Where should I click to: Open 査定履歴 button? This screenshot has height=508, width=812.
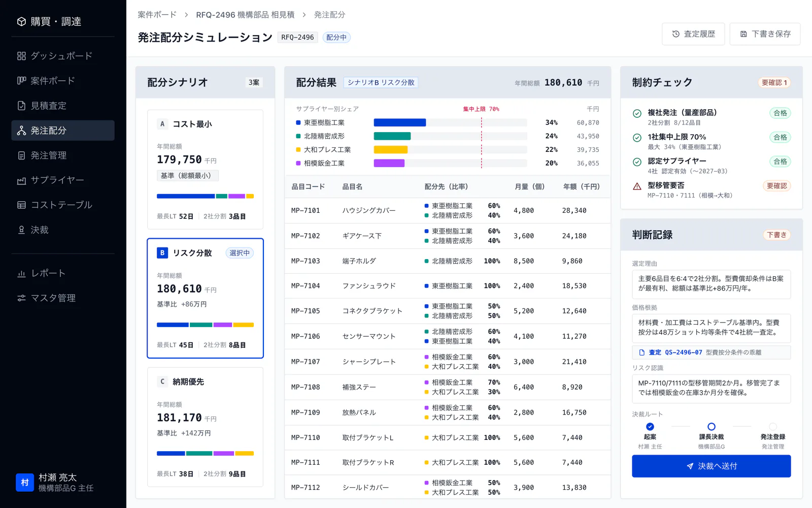coord(693,34)
